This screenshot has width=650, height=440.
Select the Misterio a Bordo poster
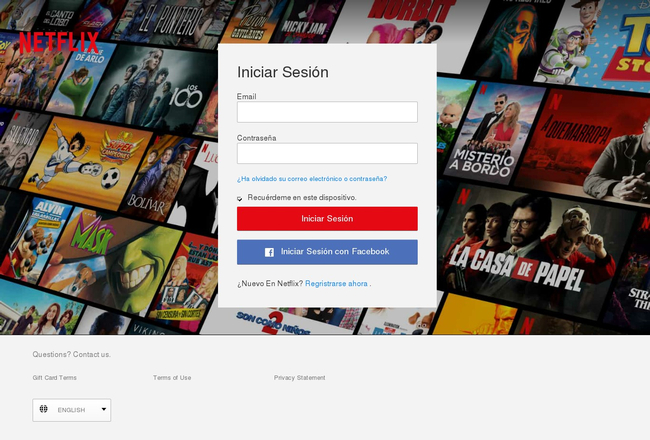(x=493, y=133)
